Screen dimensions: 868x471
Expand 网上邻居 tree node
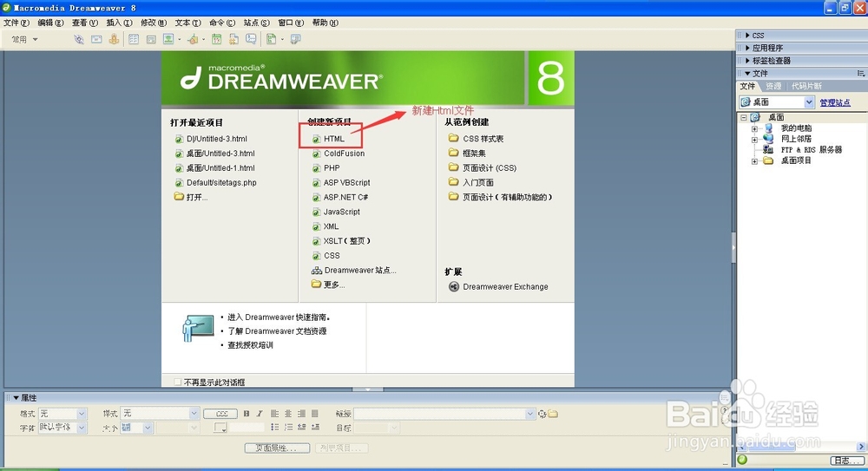click(754, 140)
